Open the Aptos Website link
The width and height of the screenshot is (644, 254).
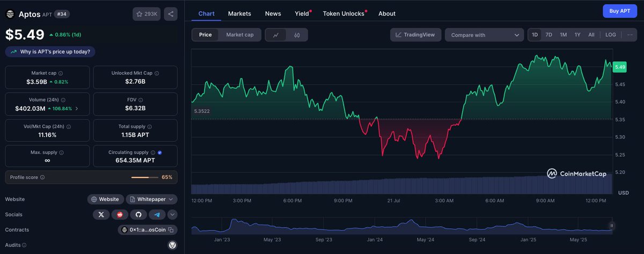[x=106, y=199]
